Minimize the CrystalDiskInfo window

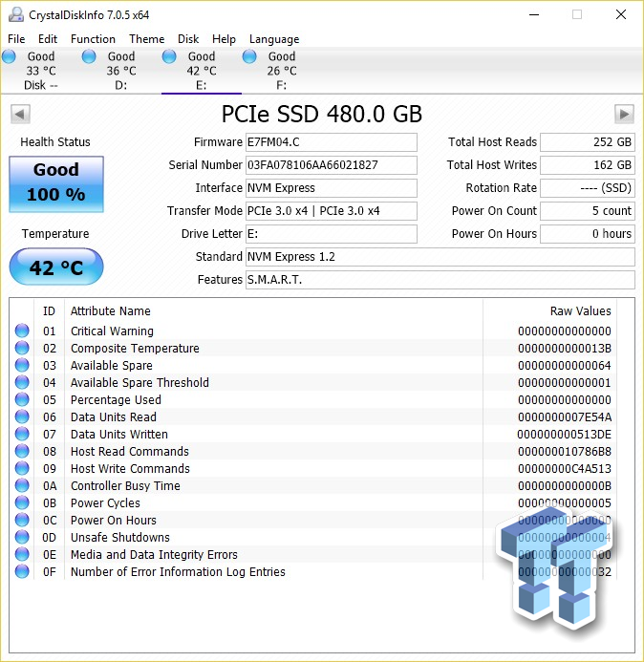(534, 14)
